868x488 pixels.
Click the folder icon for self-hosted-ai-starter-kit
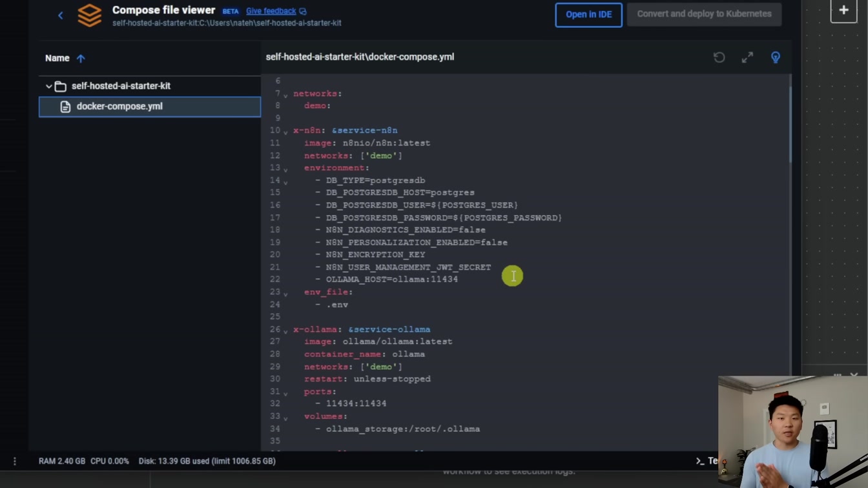click(61, 86)
